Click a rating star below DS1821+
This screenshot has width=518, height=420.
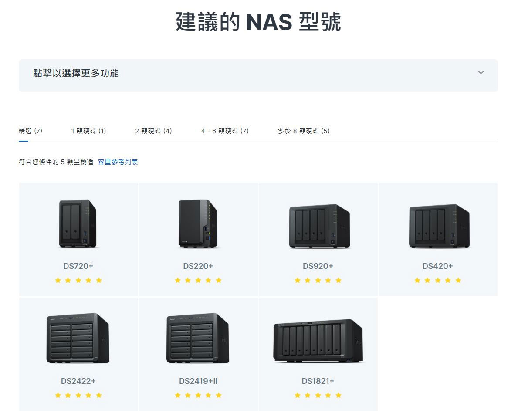[x=318, y=395]
